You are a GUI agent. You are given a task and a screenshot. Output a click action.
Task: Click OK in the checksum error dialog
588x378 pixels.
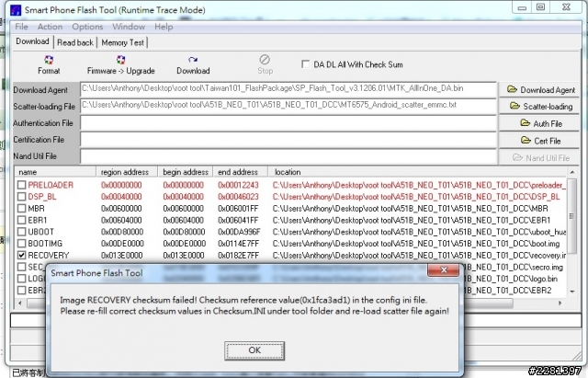tap(254, 350)
